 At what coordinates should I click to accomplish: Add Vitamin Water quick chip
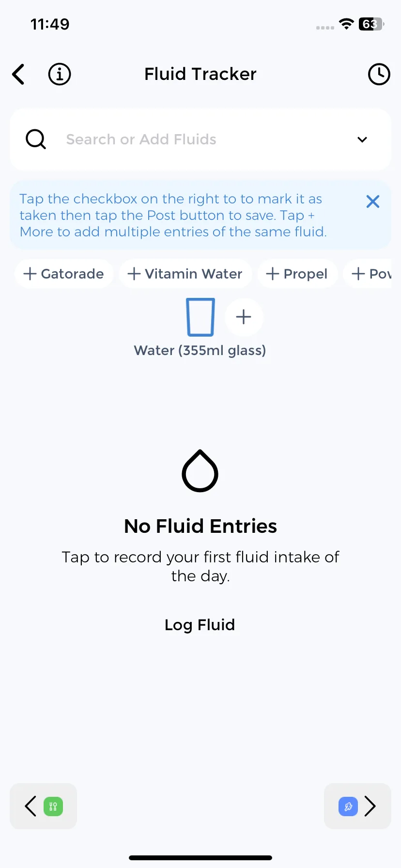pyautogui.click(x=185, y=274)
